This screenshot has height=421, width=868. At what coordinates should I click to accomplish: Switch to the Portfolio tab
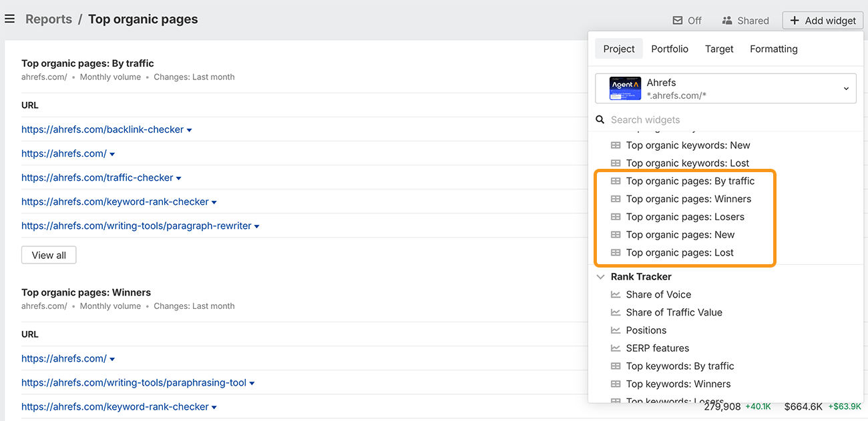point(670,49)
